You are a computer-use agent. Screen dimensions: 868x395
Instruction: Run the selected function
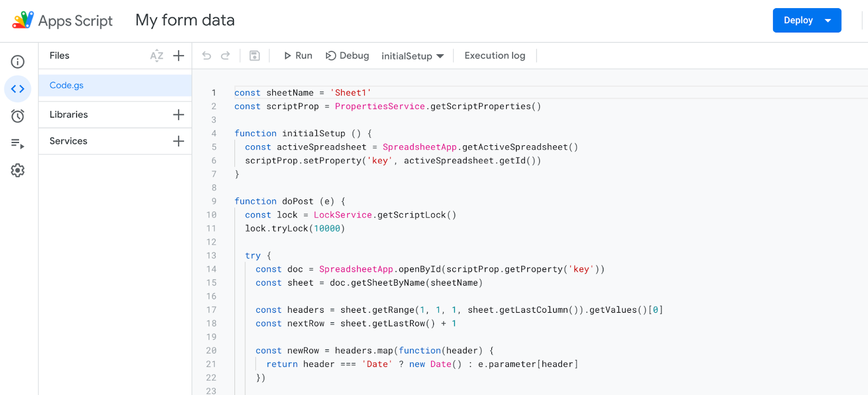pos(298,56)
